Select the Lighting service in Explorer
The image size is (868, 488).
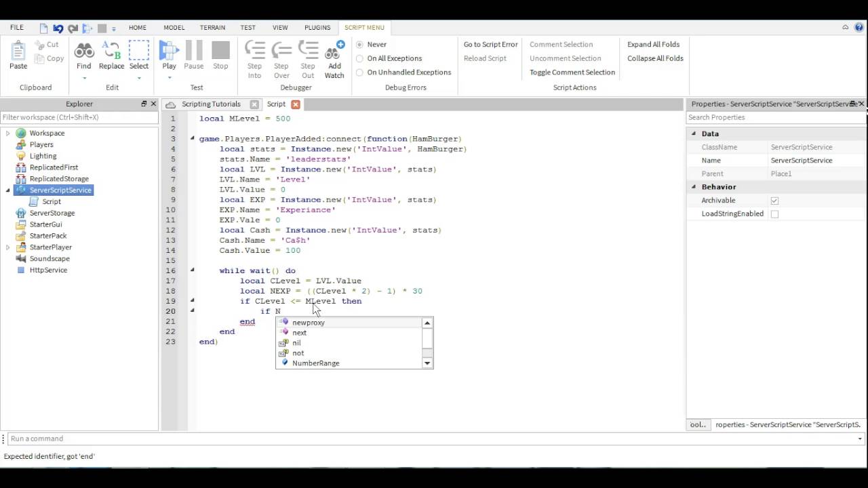click(x=43, y=156)
